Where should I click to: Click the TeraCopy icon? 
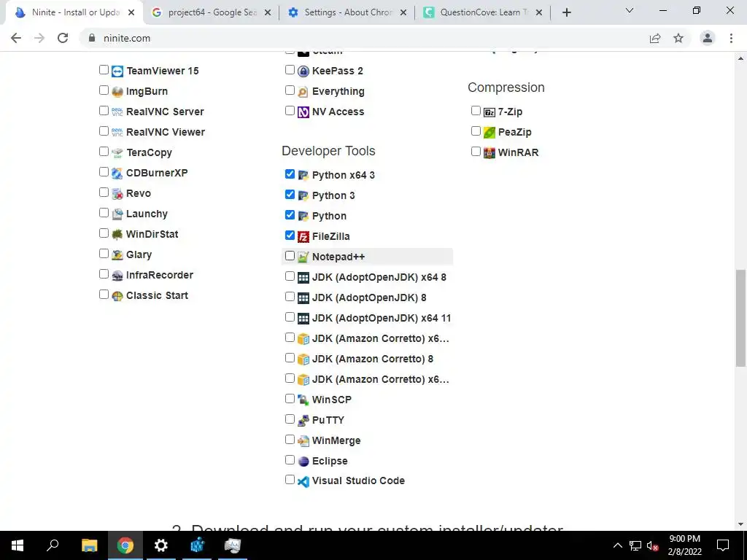117,153
